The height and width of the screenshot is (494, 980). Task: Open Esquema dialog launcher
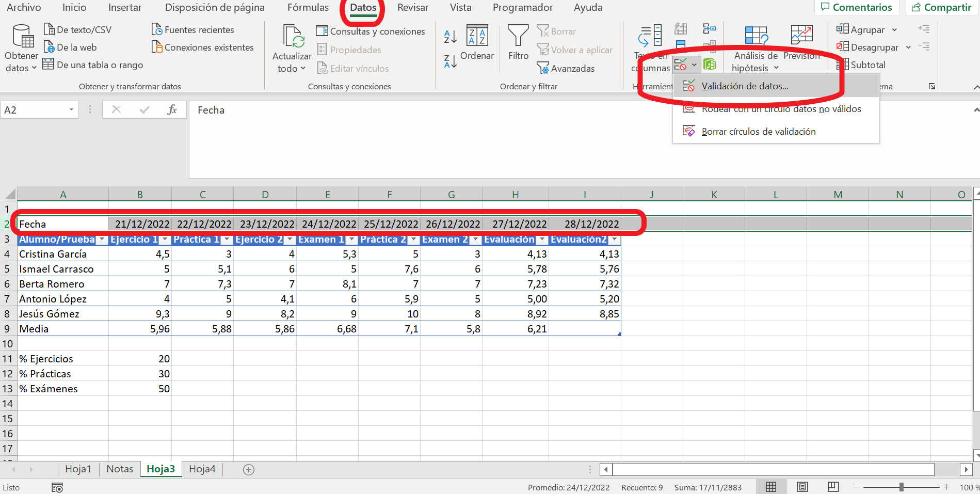coord(932,86)
